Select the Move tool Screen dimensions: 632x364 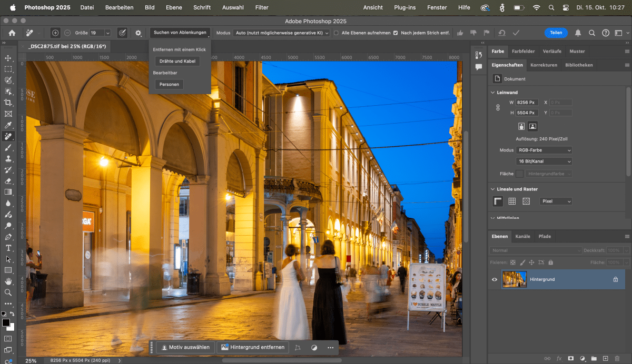pyautogui.click(x=8, y=58)
